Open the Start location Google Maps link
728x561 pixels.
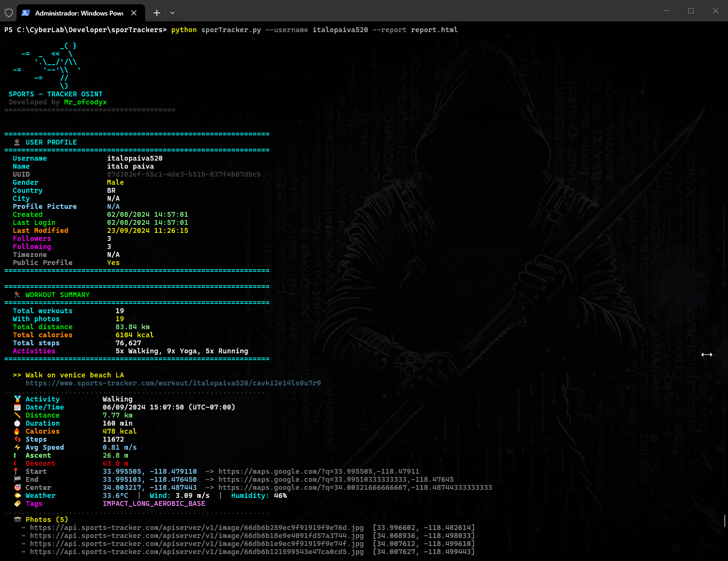318,472
